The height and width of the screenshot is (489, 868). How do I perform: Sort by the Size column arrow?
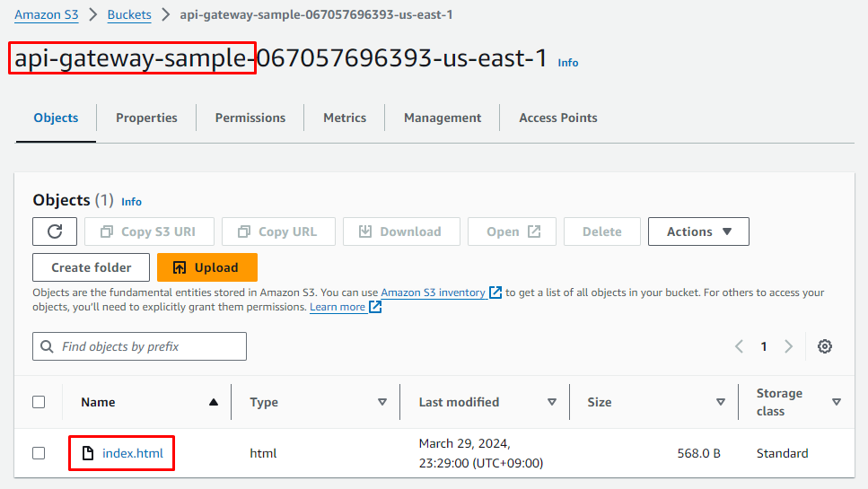point(720,402)
